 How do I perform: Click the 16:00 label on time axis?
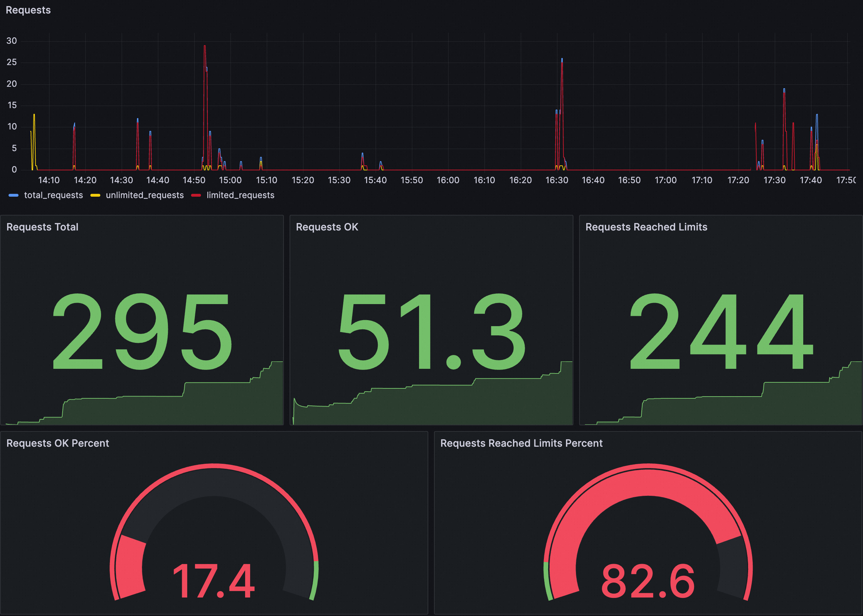[448, 180]
